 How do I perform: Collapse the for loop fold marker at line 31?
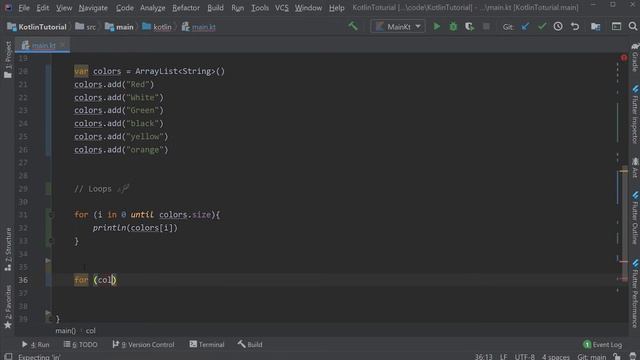(x=51, y=215)
